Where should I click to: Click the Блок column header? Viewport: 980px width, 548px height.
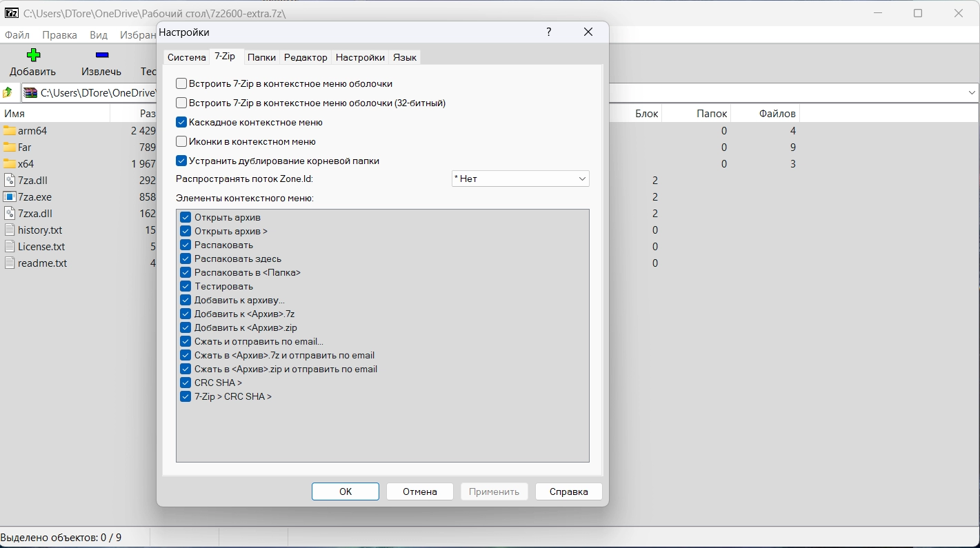click(x=635, y=114)
